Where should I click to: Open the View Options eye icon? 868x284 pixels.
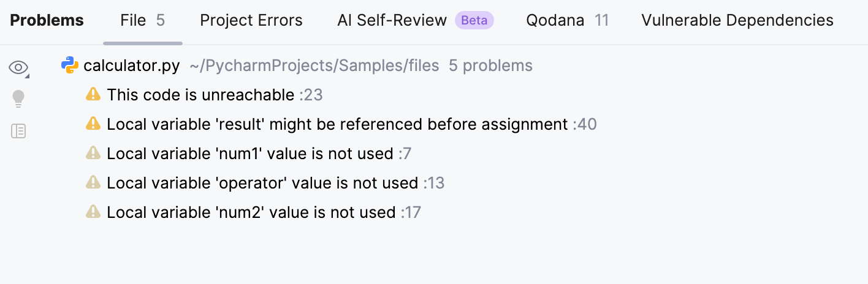click(18, 67)
